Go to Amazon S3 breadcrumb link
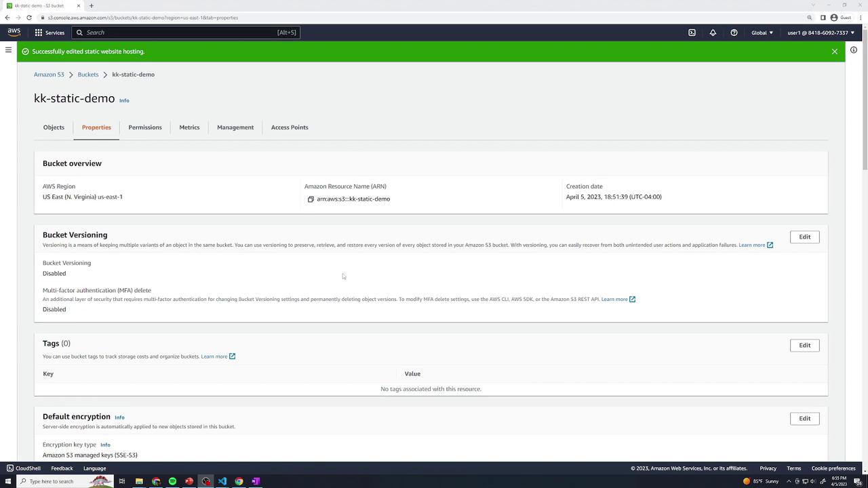868x488 pixels. point(49,75)
